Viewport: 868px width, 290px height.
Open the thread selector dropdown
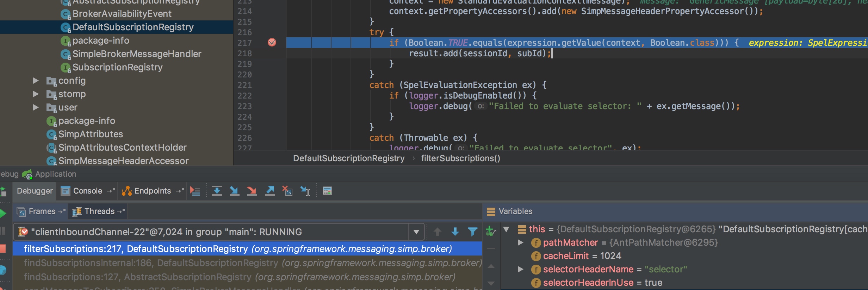(x=416, y=232)
